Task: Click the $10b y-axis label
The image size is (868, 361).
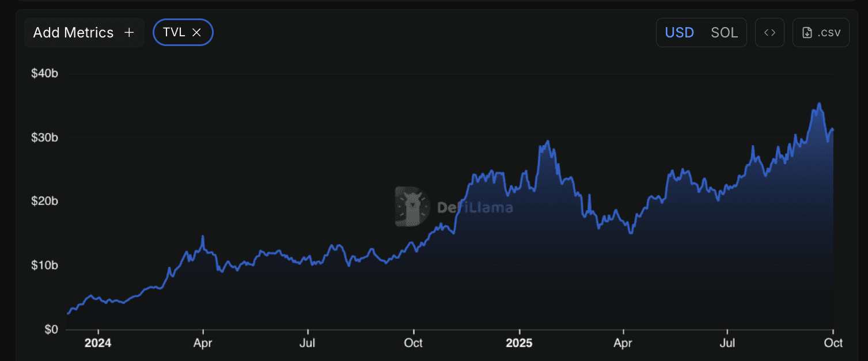Action: click(44, 265)
